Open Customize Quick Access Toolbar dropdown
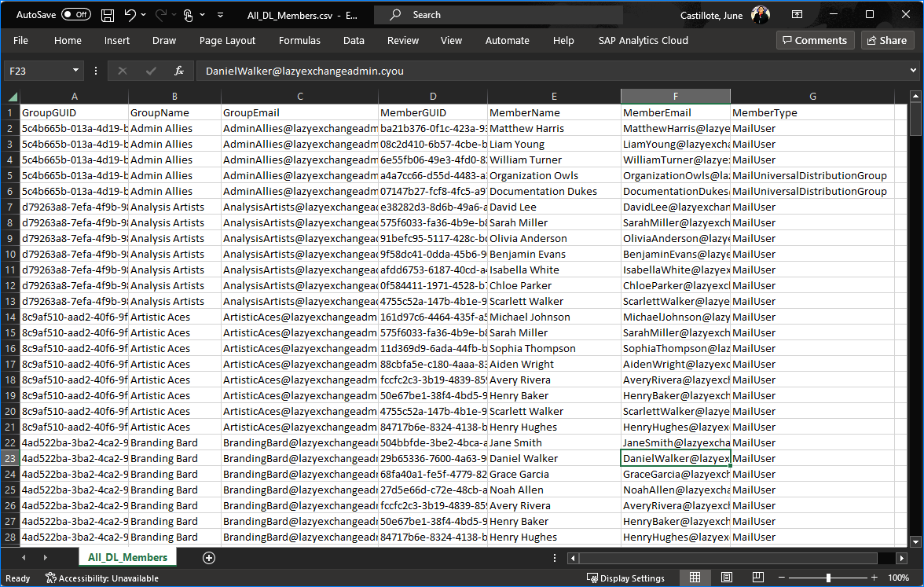The width and height of the screenshot is (924, 587). 220,16
